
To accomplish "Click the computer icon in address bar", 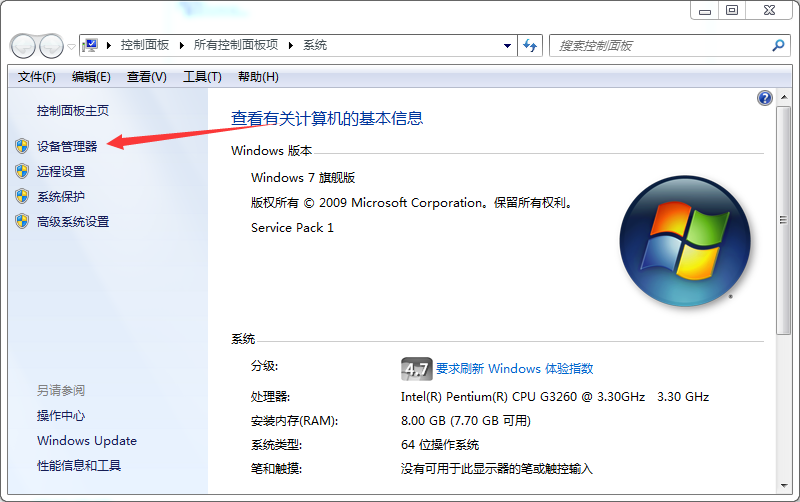I will click(90, 45).
